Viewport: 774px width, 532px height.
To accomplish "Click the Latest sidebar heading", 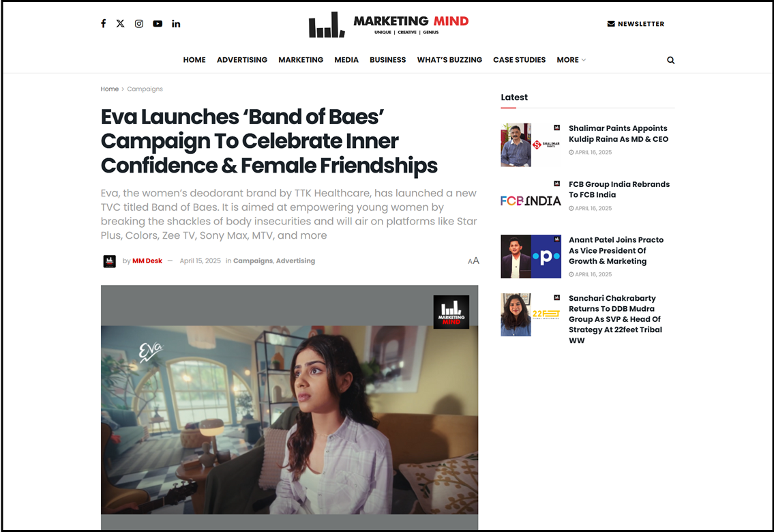I will coord(514,98).
